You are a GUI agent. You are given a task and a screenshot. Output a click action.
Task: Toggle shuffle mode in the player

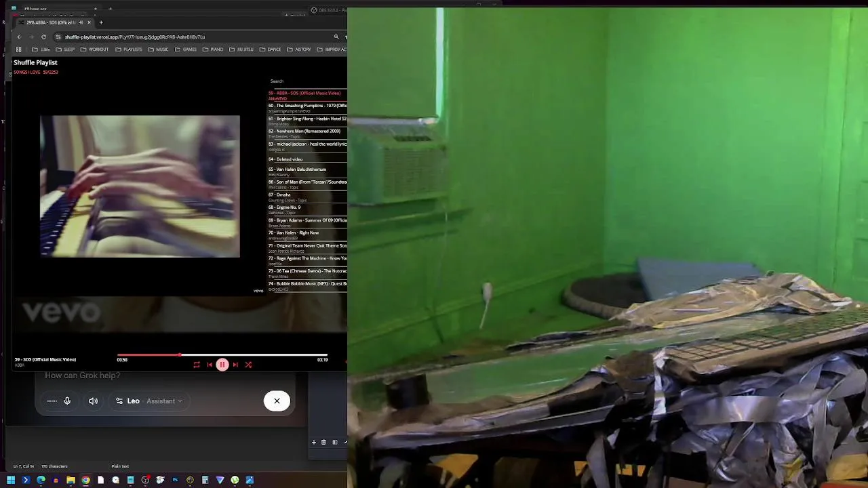point(248,365)
